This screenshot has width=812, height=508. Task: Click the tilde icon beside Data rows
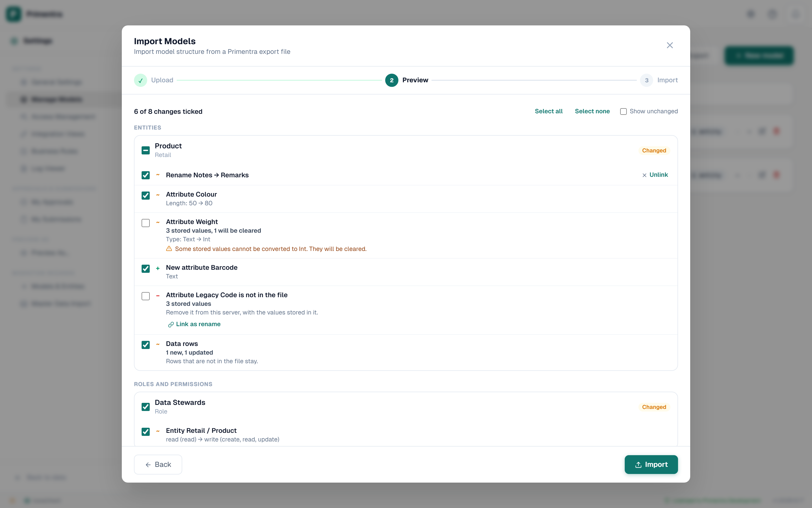[158, 344]
